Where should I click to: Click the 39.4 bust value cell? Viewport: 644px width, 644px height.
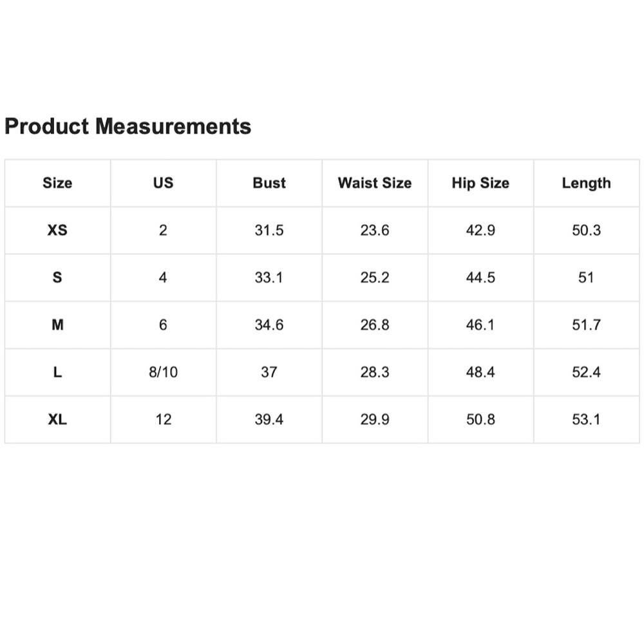pos(269,419)
